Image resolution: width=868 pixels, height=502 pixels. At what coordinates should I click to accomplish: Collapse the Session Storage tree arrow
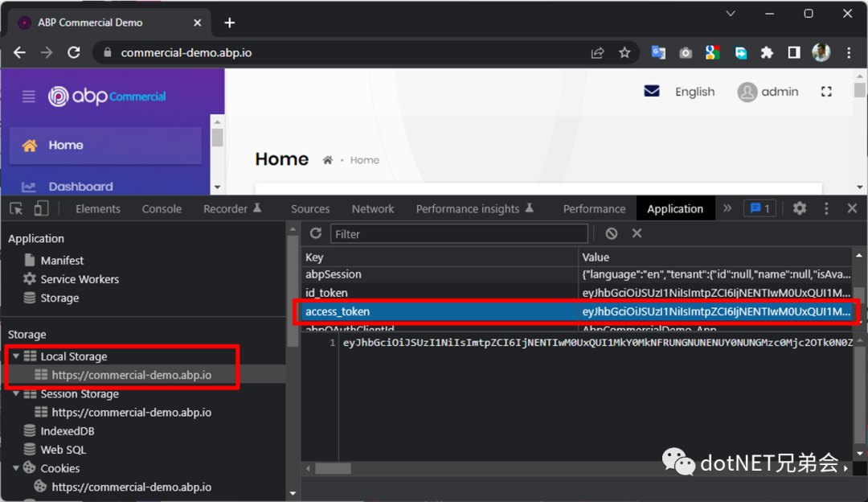coord(16,394)
